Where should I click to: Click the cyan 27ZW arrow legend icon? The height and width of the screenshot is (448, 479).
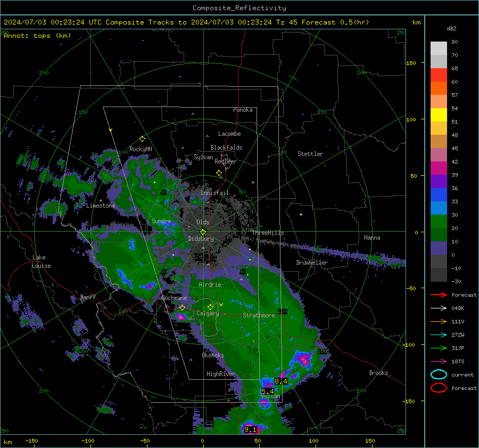[439, 335]
